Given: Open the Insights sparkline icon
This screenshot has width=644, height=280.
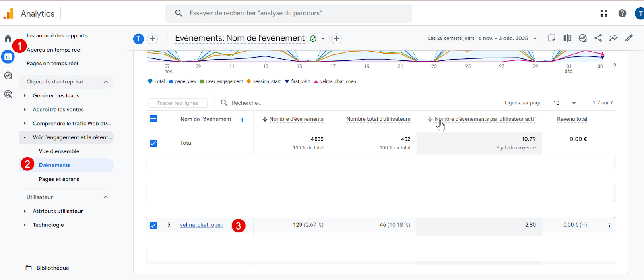Looking at the screenshot, I should pos(613,38).
